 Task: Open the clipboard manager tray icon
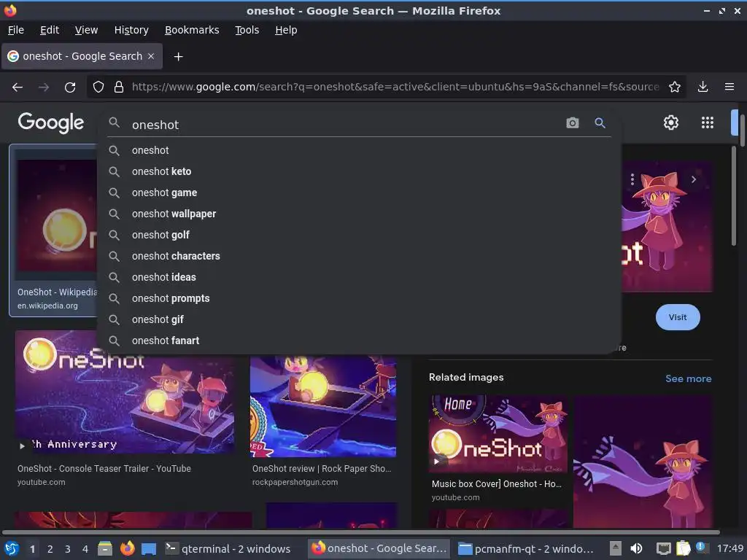coord(683,548)
